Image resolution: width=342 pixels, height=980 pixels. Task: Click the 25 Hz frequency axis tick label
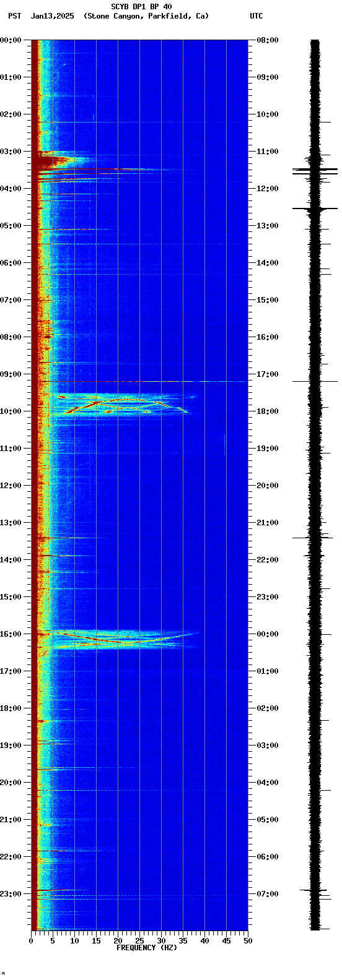(x=139, y=941)
